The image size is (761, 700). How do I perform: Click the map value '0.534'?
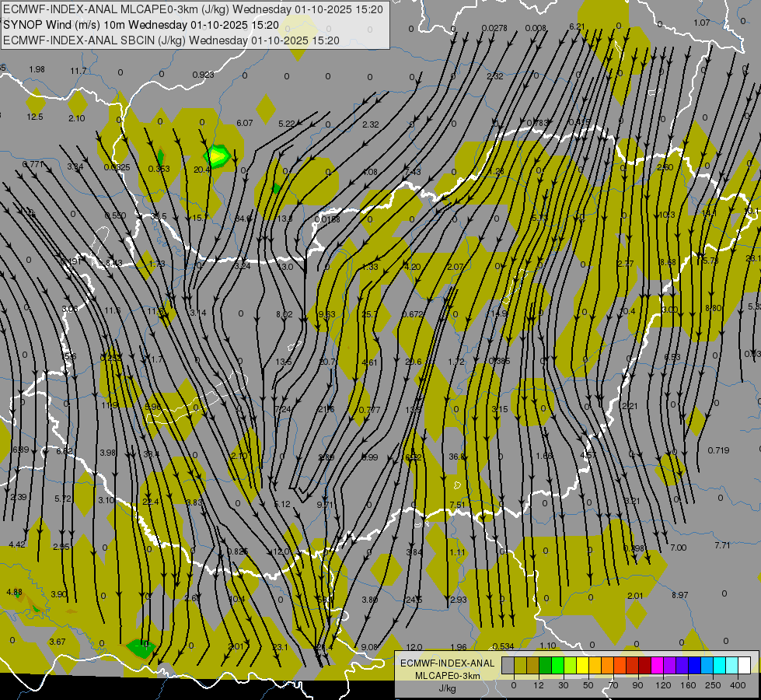click(503, 646)
